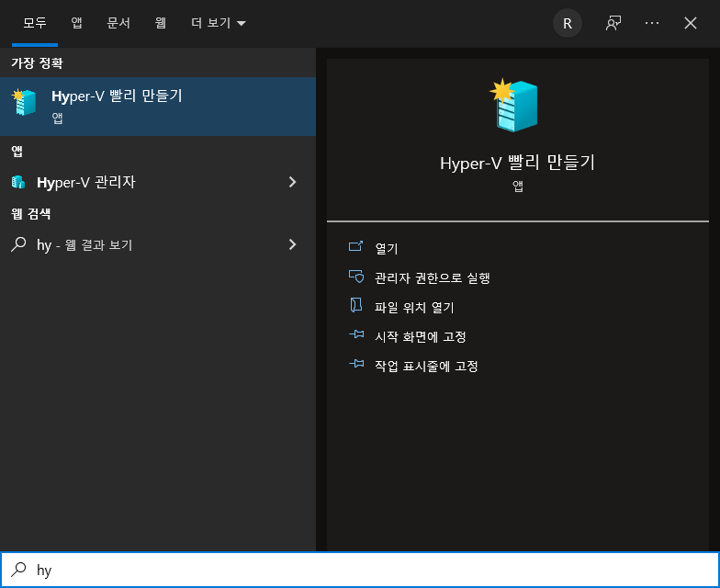Expand Hyper-V 관리자 details chevron
Viewport: 720px width, 588px height.
click(292, 182)
